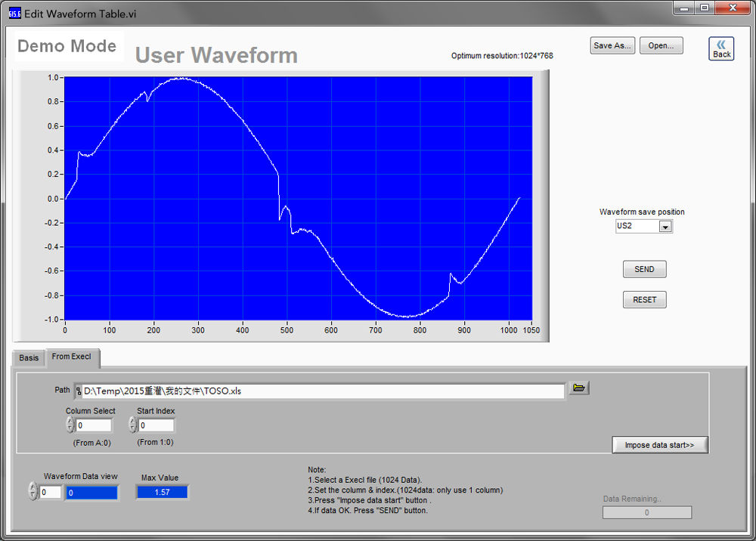The width and height of the screenshot is (756, 541).
Task: Start import with Impose data start>> button
Action: 659,444
